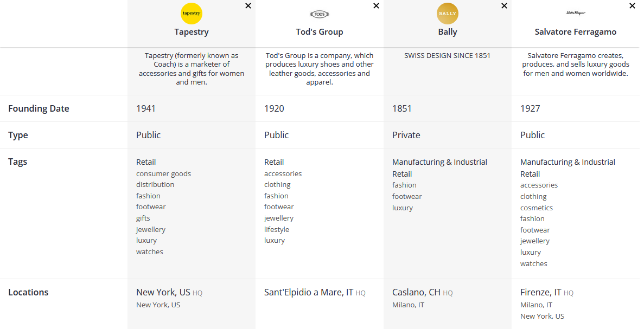Remove Tapestry from the comparison
Viewport: 644px width, 329px height.
248,6
